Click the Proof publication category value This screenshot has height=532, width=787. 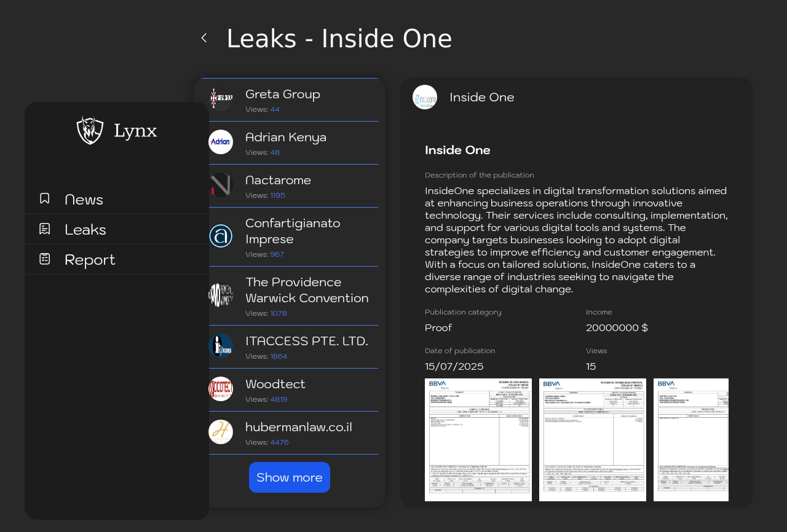(x=438, y=328)
